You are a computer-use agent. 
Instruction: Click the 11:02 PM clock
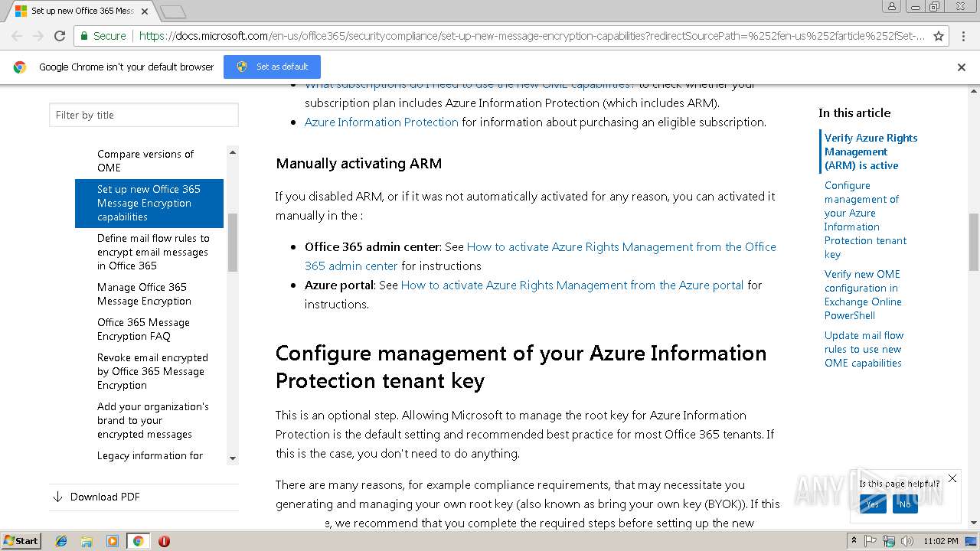(941, 541)
